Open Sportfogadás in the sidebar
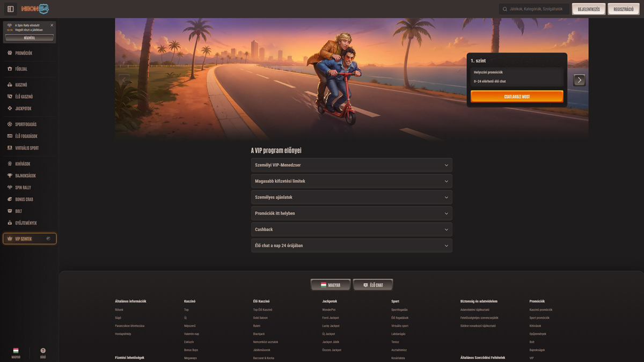This screenshot has height=362, width=644. coord(26,124)
